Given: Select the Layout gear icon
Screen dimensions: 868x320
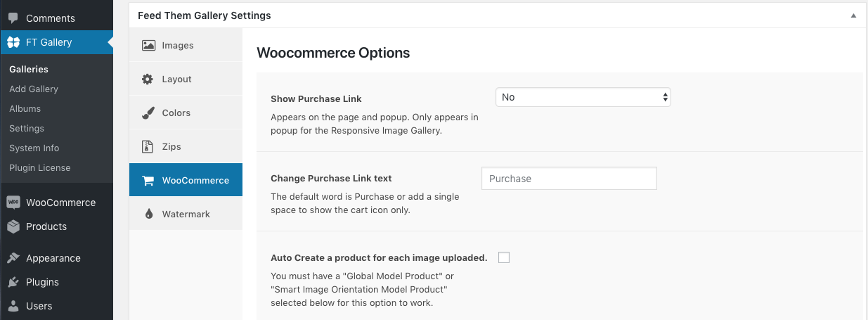Looking at the screenshot, I should pos(148,79).
